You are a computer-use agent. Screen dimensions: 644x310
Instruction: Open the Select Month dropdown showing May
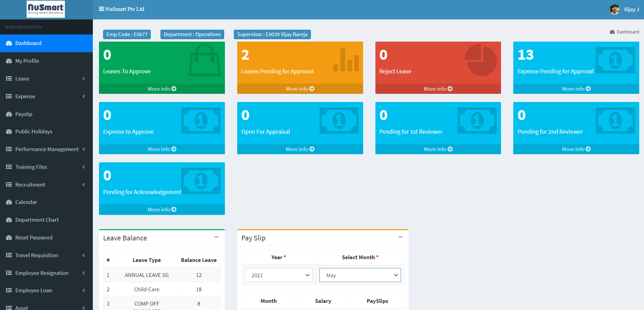[360, 275]
